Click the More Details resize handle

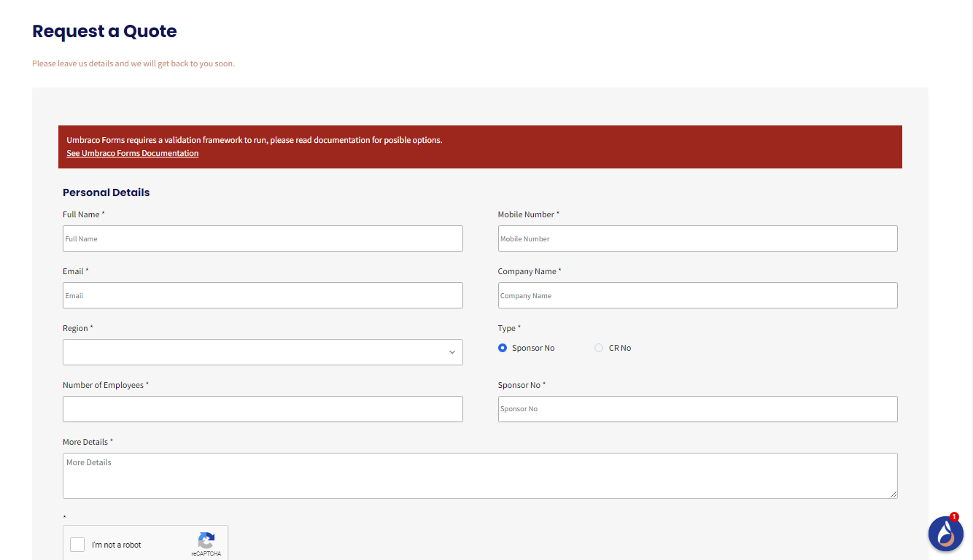point(893,494)
